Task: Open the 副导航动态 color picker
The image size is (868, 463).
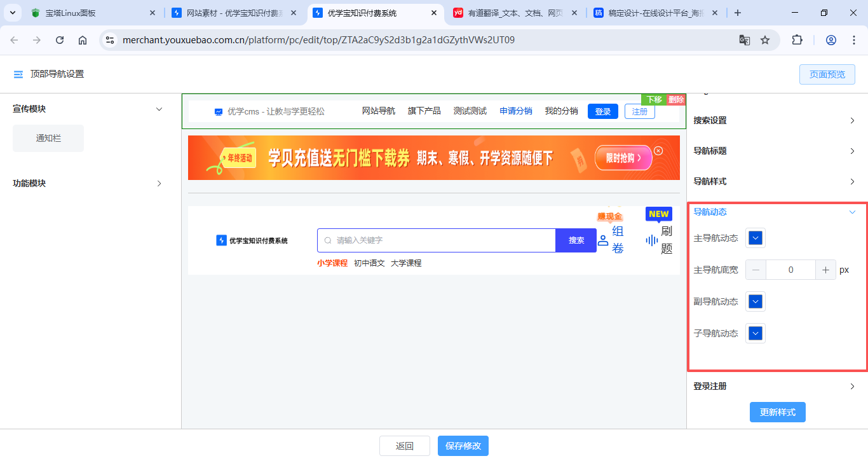Action: [755, 301]
